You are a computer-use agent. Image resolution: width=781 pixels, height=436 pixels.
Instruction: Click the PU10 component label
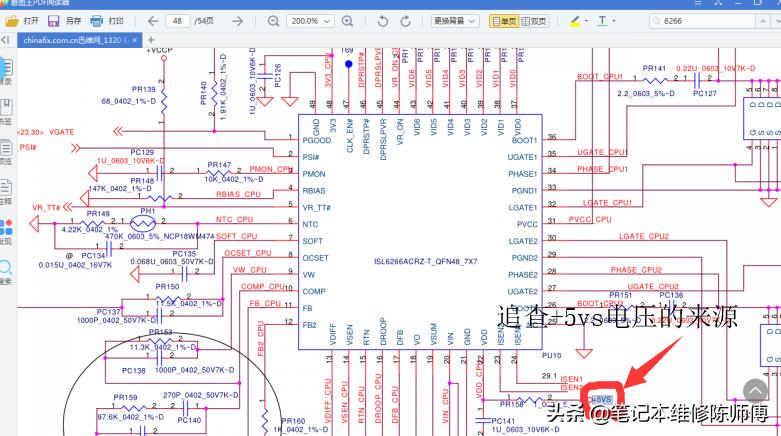click(551, 355)
